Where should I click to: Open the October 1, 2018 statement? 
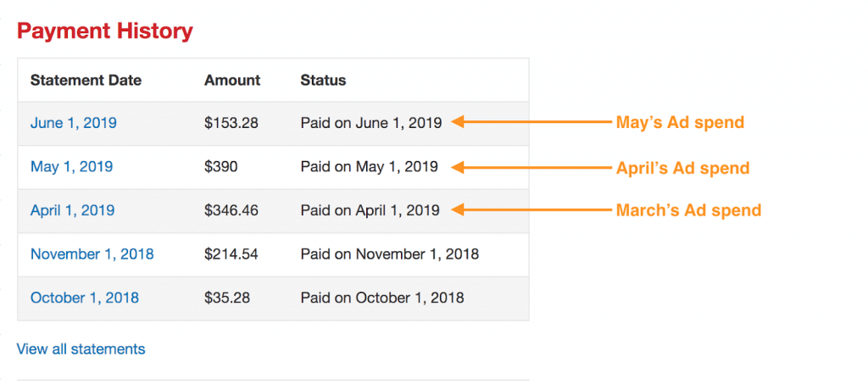85,298
